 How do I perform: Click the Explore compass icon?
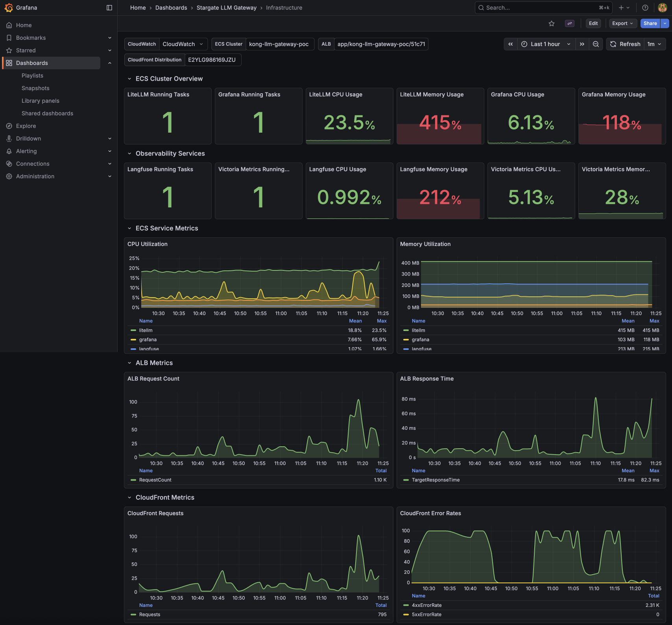pyautogui.click(x=9, y=126)
